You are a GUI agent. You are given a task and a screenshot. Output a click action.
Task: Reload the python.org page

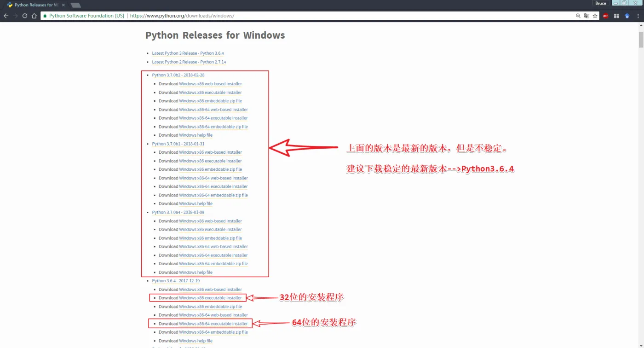click(x=25, y=16)
